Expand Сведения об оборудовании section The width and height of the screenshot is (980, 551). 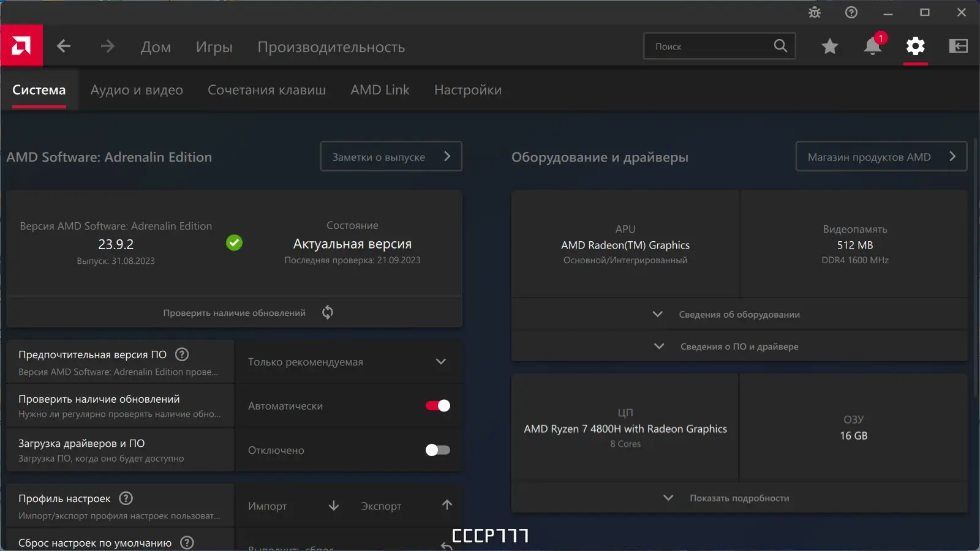[739, 314]
